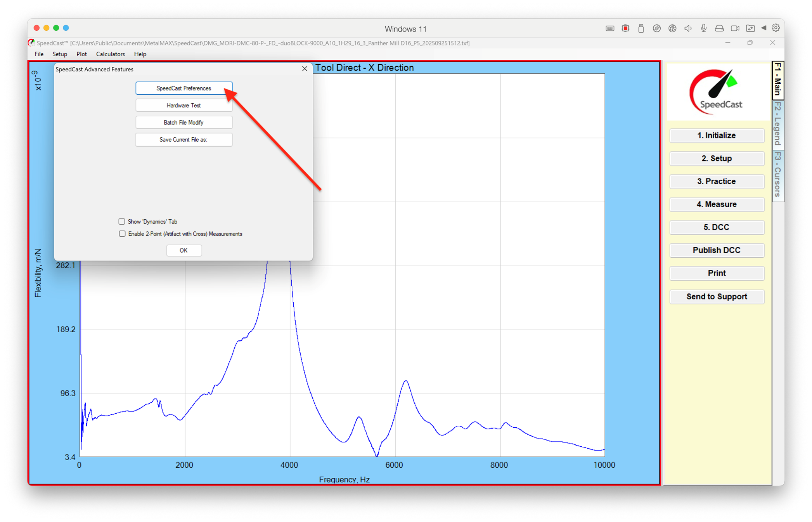Image resolution: width=812 pixels, height=522 pixels.
Task: Click the sound speaker icon
Action: click(x=688, y=28)
